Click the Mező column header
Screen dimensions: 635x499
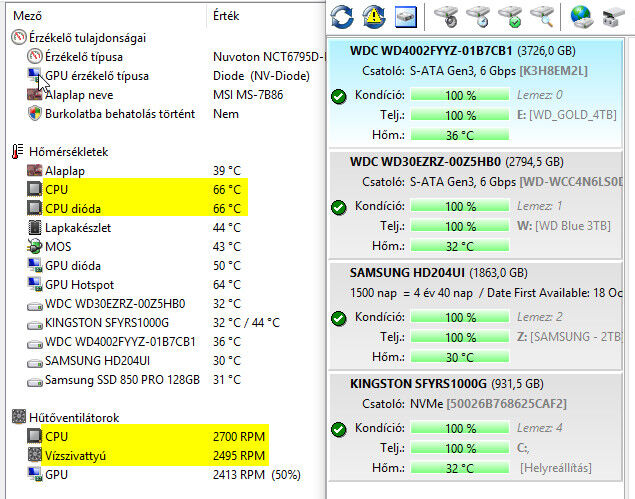click(28, 16)
